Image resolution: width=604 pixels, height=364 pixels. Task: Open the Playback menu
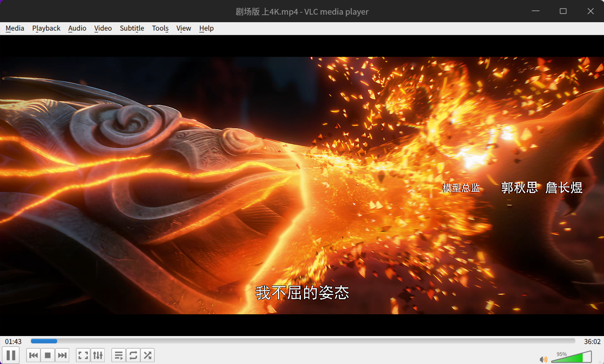click(46, 28)
